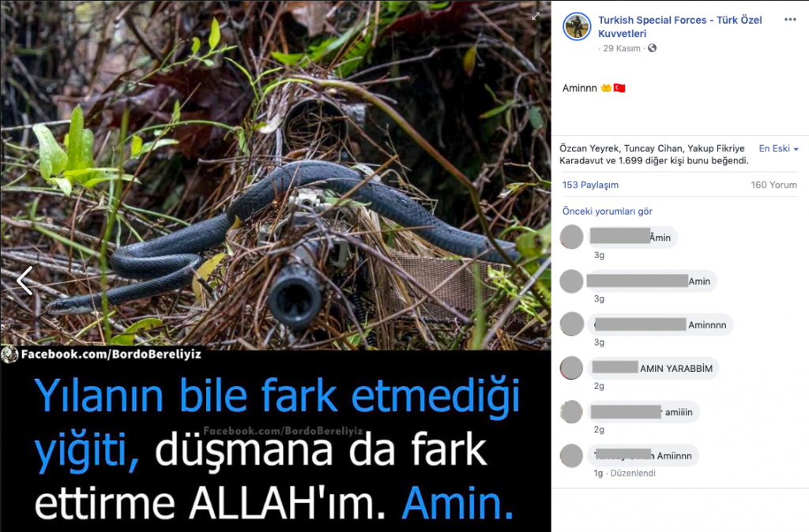Viewport: 809px width, 532px height.
Task: Show previous comments via Önceki yorumları gör
Action: tap(608, 211)
